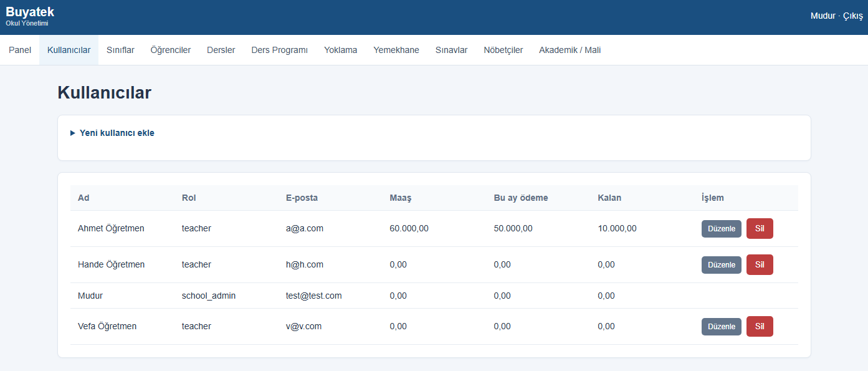Switch to the Dersler tab

pos(221,50)
